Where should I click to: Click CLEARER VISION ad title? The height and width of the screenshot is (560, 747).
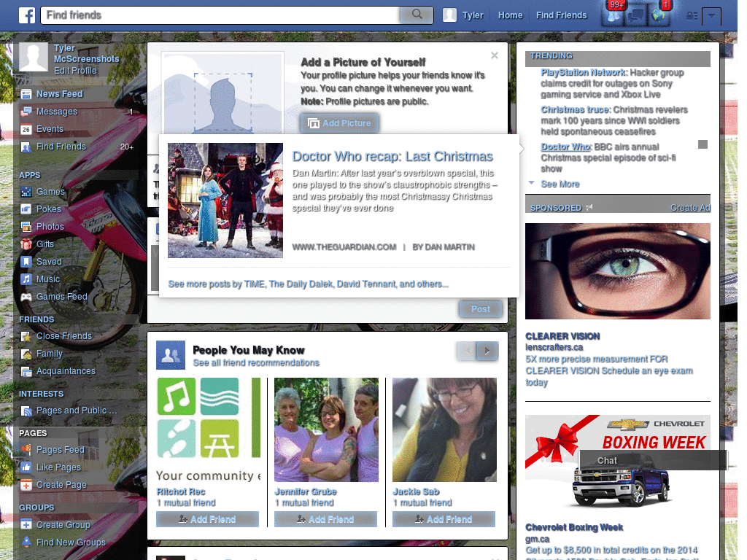[x=562, y=337]
